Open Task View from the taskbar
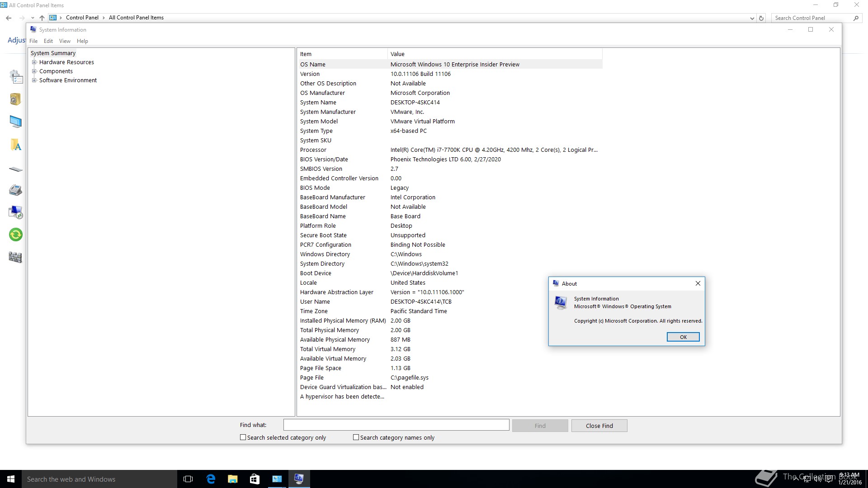868x488 pixels. pyautogui.click(x=188, y=479)
